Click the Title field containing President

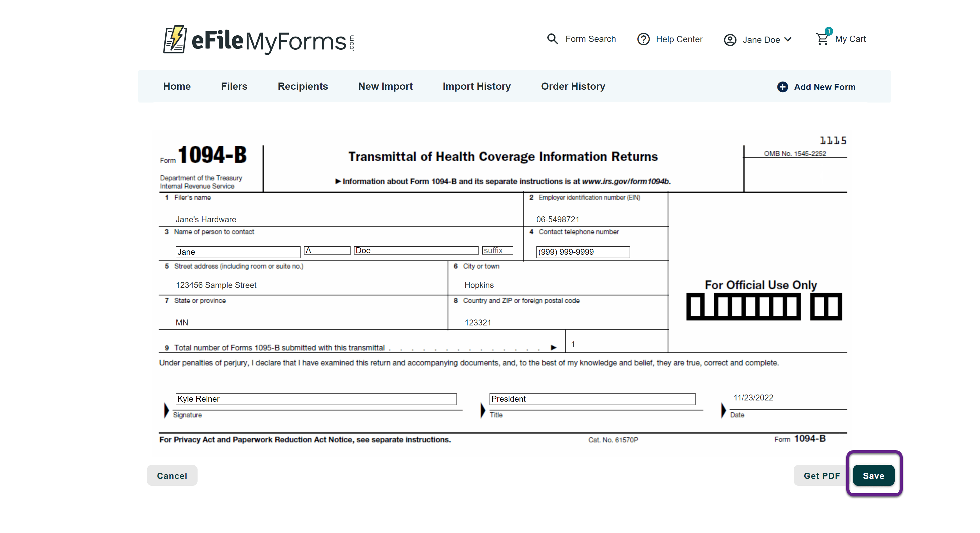592,399
